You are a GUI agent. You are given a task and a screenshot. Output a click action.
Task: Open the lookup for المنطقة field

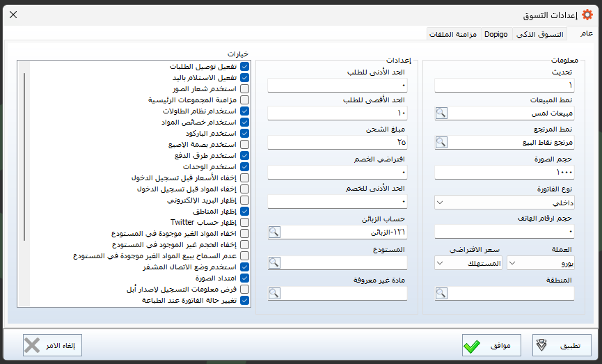point(441,294)
